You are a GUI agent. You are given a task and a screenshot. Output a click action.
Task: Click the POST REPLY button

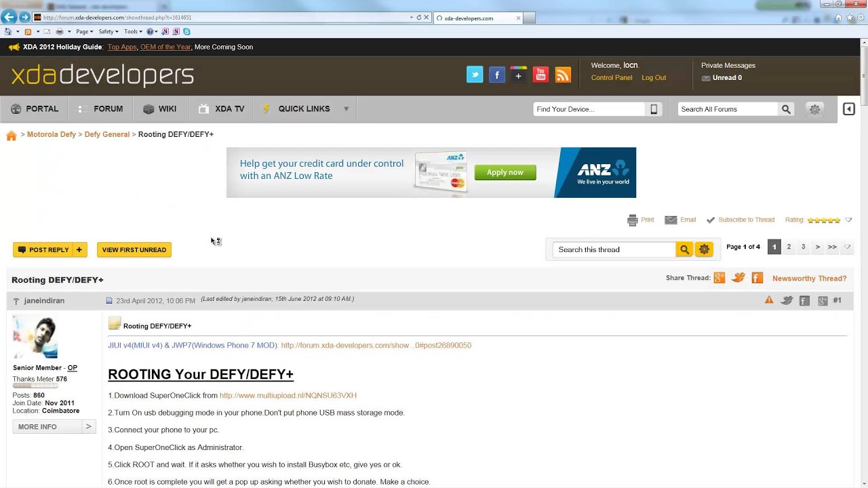pos(50,250)
